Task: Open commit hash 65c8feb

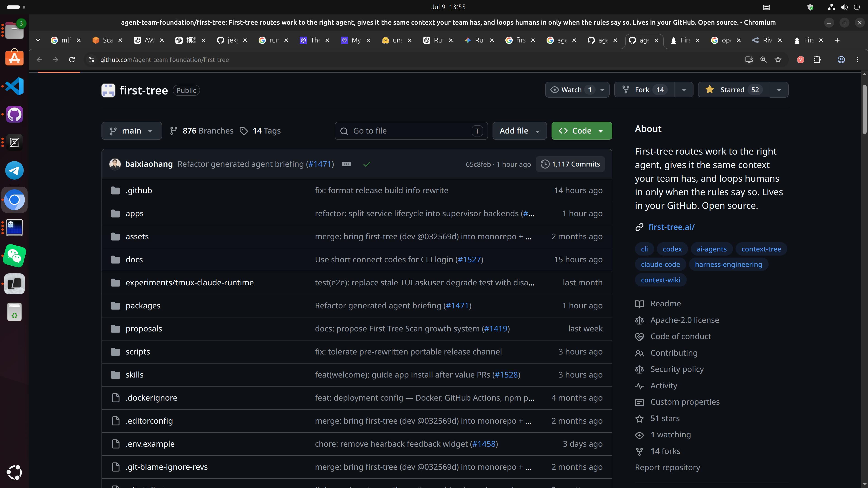Action: (478, 164)
